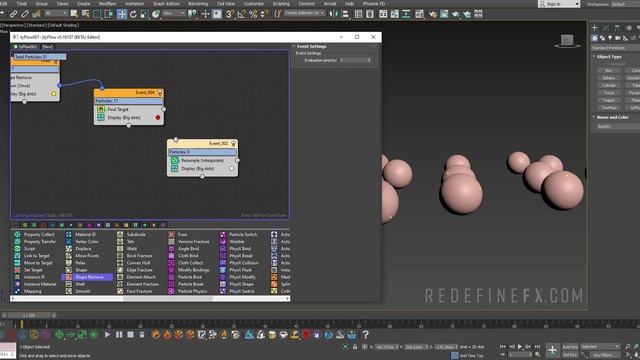Click the Material ID operator icon
Screen dimensions: 640x360
click(x=69, y=234)
